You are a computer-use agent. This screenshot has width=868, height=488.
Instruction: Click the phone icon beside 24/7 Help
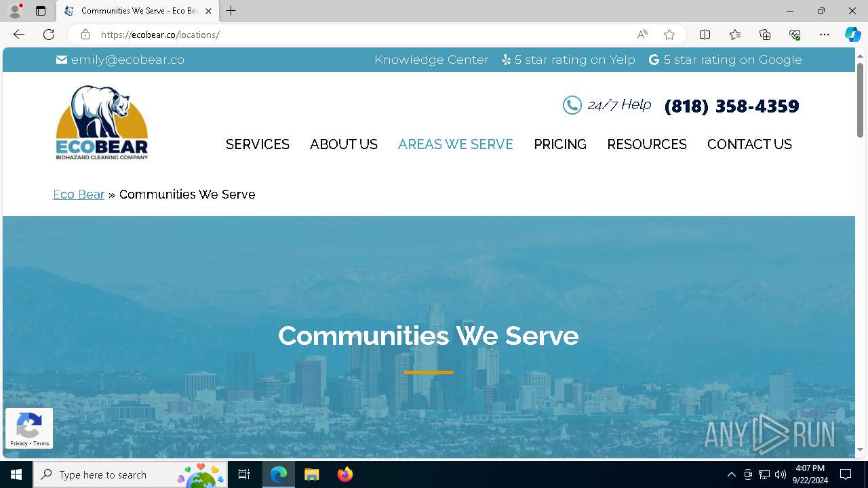tap(572, 105)
